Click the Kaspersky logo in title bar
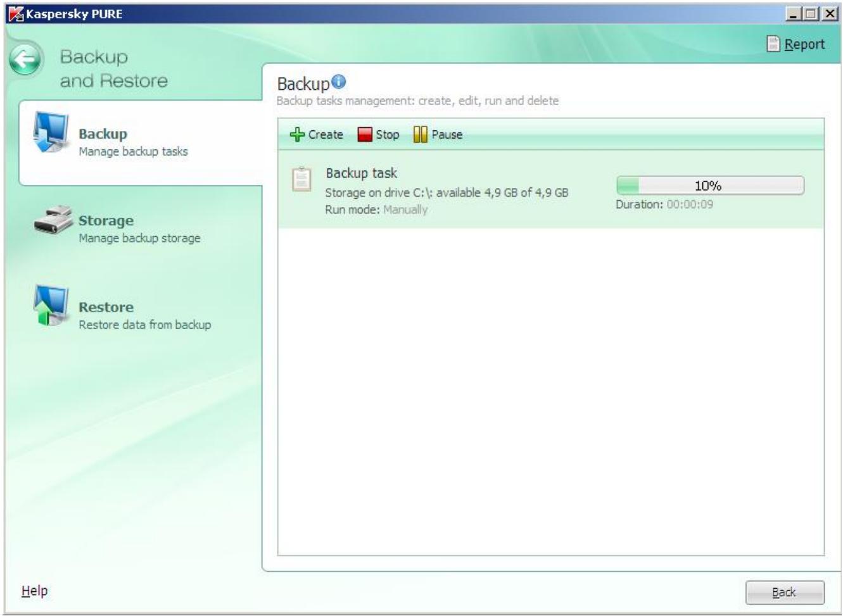Screen dimensions: 843x616 pyautogui.click(x=15, y=13)
